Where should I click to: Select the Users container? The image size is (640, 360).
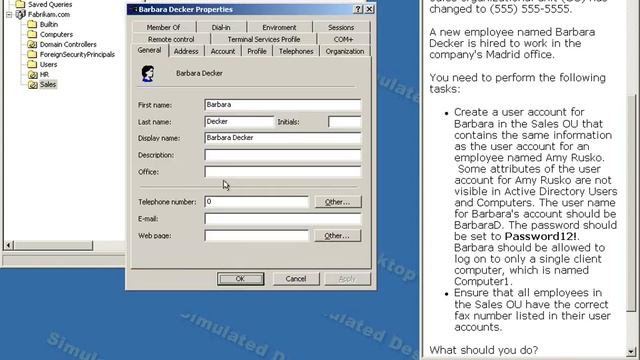tap(48, 64)
